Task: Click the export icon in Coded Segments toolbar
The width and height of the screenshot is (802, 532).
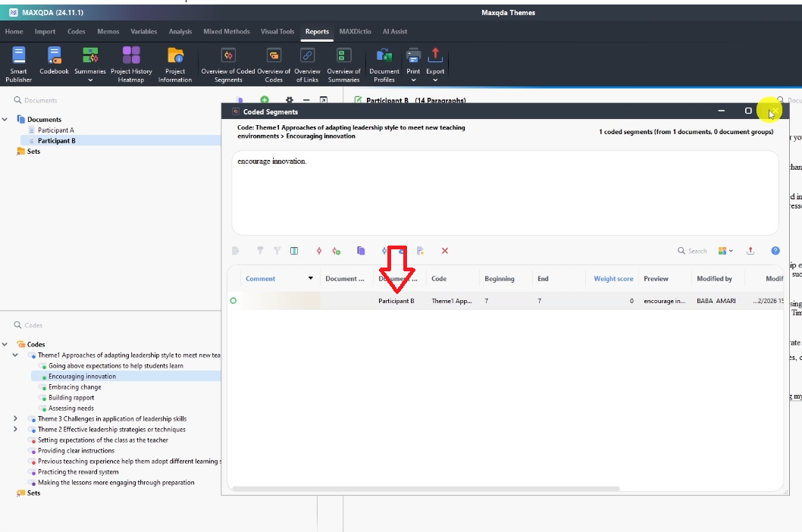Action: (750, 251)
